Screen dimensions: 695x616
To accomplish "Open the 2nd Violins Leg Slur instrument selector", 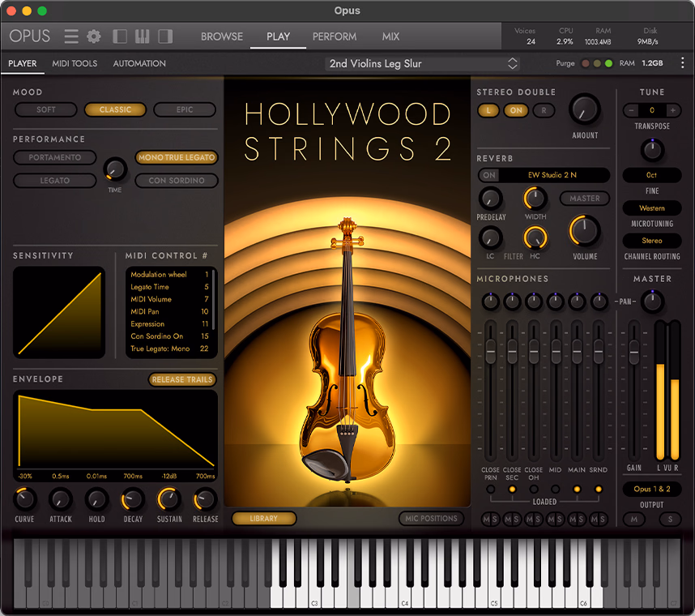I will (x=422, y=63).
